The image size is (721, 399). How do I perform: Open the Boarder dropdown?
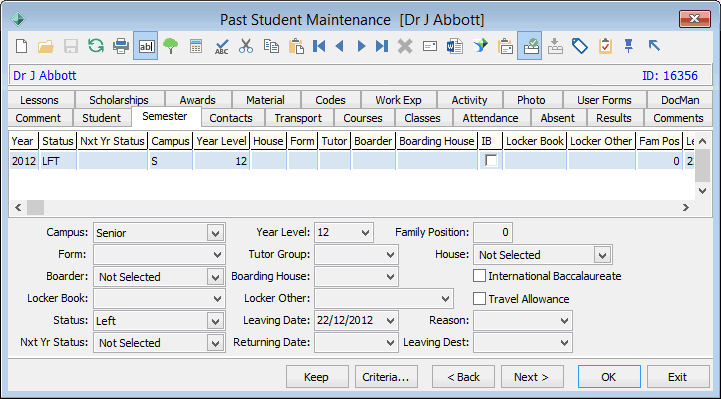coord(215,277)
